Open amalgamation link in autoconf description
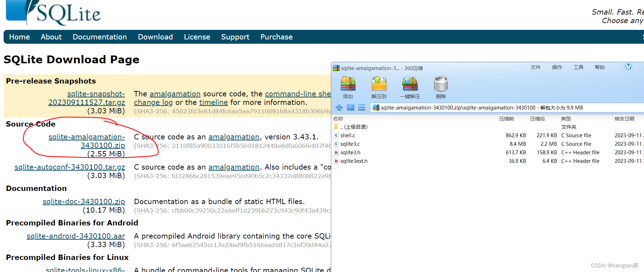 pyautogui.click(x=234, y=167)
